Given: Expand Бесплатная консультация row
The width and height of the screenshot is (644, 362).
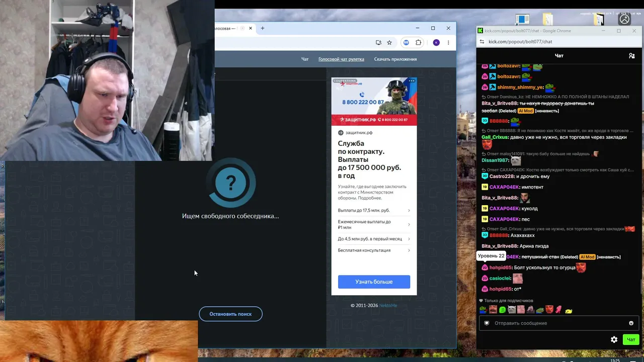Looking at the screenshot, I should [374, 250].
